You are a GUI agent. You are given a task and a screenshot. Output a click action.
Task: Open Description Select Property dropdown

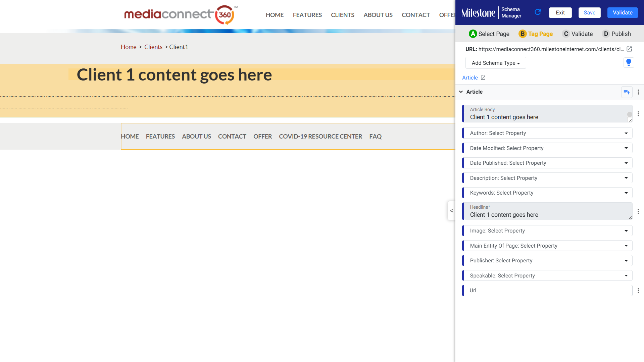[x=547, y=178]
